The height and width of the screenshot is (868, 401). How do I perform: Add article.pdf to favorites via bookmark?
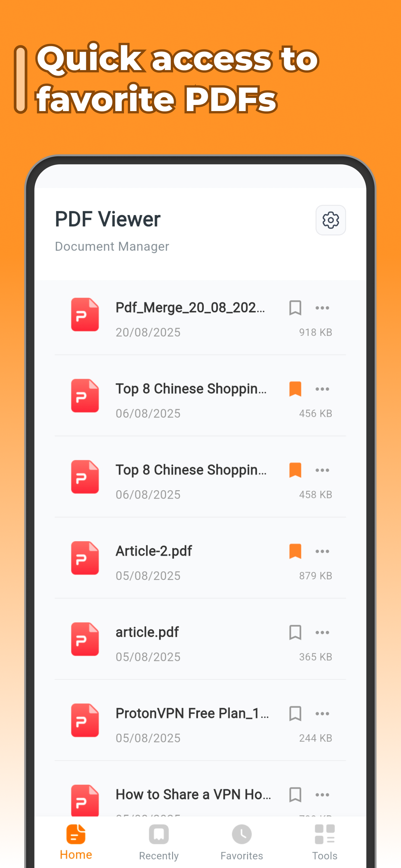coord(295,633)
